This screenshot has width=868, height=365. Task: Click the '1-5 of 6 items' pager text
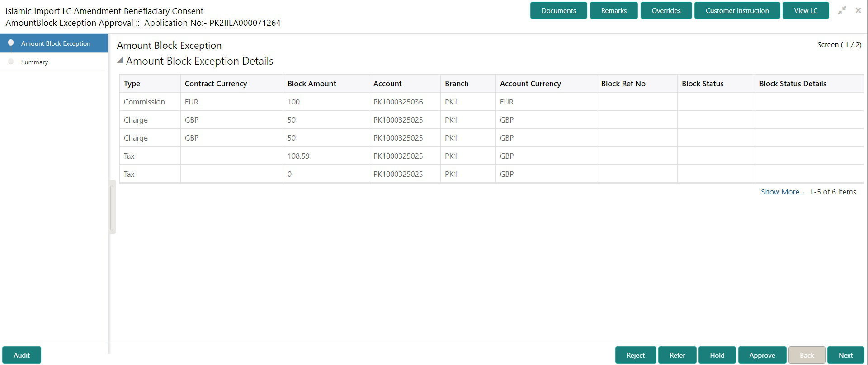click(x=833, y=192)
